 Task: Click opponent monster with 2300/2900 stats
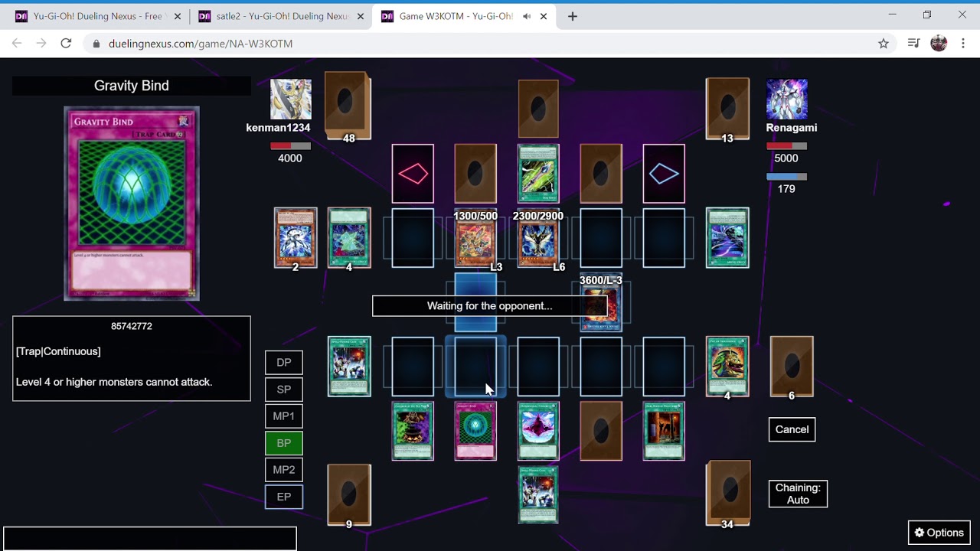coord(538,240)
